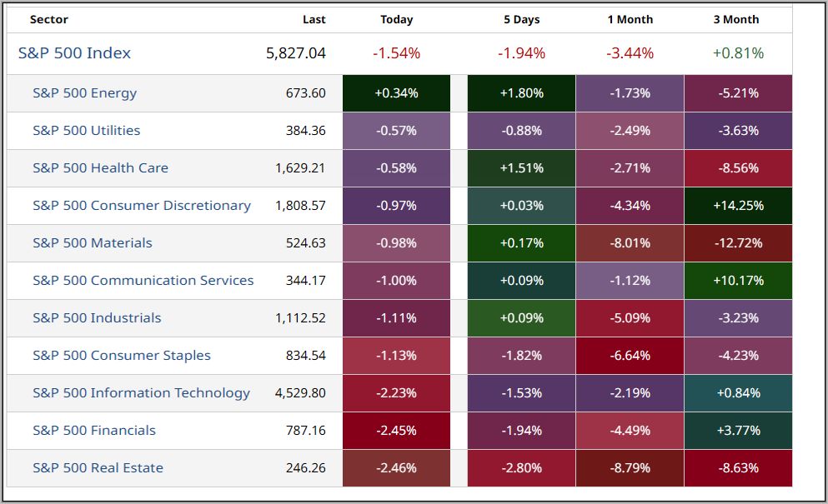828x504 pixels.
Task: Click the Last column header
Action: pos(314,19)
